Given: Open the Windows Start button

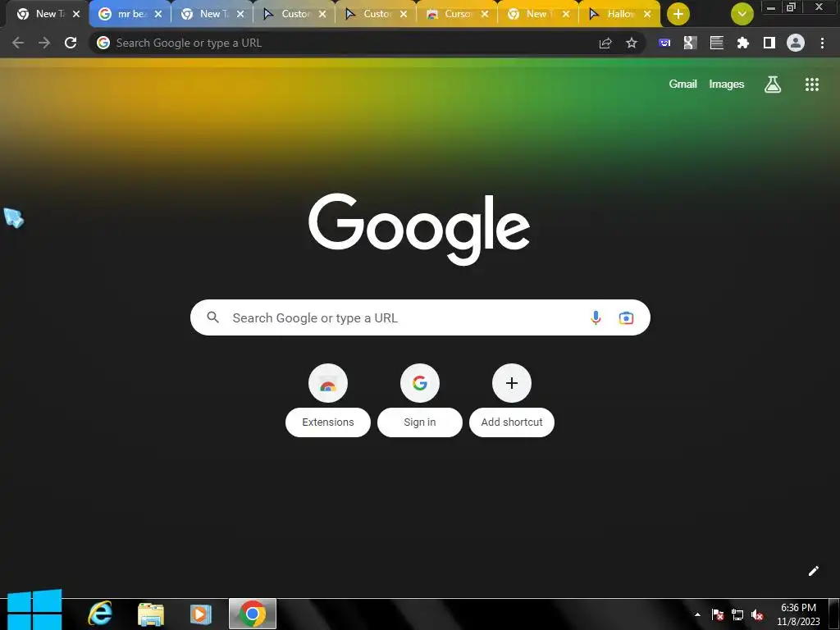Looking at the screenshot, I should click(34, 609).
